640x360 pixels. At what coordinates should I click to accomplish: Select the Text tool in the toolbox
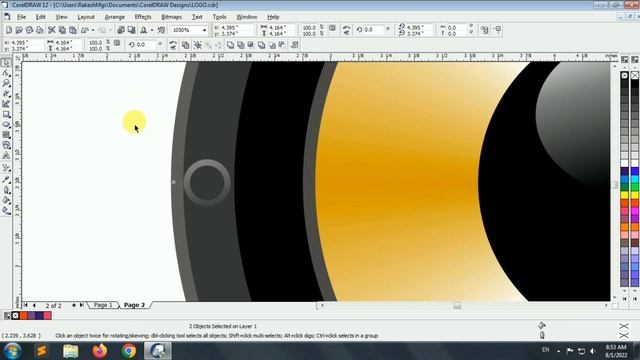[6, 156]
